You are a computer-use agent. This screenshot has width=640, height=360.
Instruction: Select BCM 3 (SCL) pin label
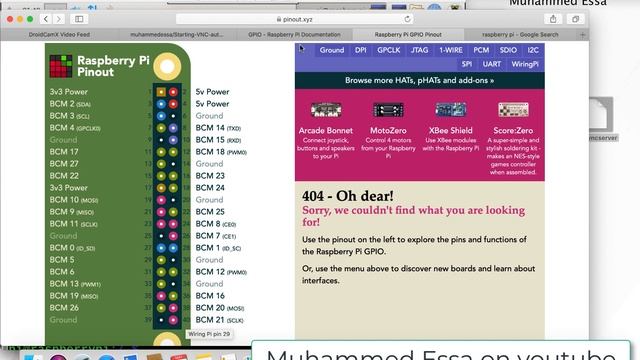[x=69, y=116]
